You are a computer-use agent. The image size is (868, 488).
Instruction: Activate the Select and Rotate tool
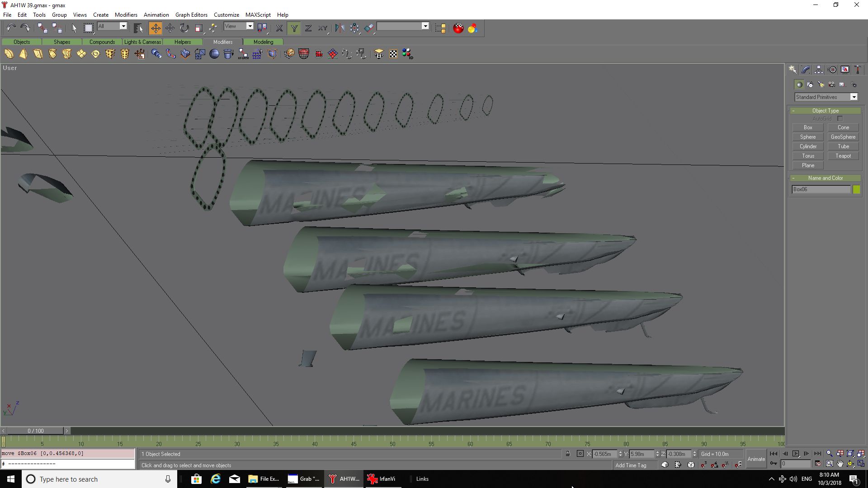[184, 28]
